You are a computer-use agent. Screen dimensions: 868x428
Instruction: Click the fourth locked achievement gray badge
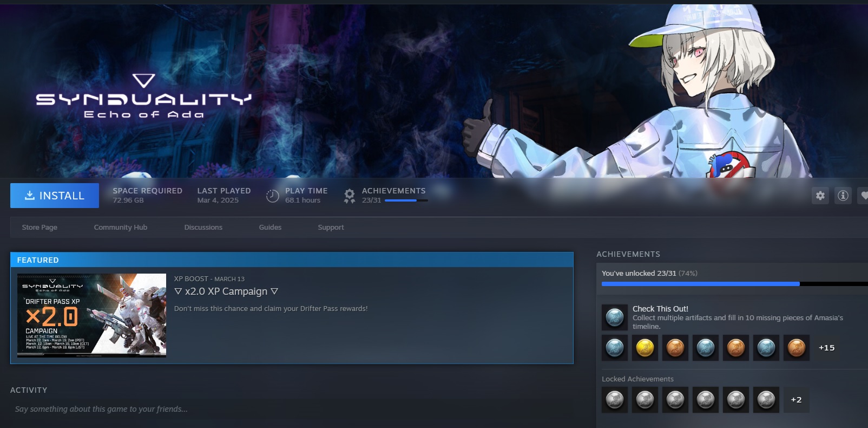(706, 400)
